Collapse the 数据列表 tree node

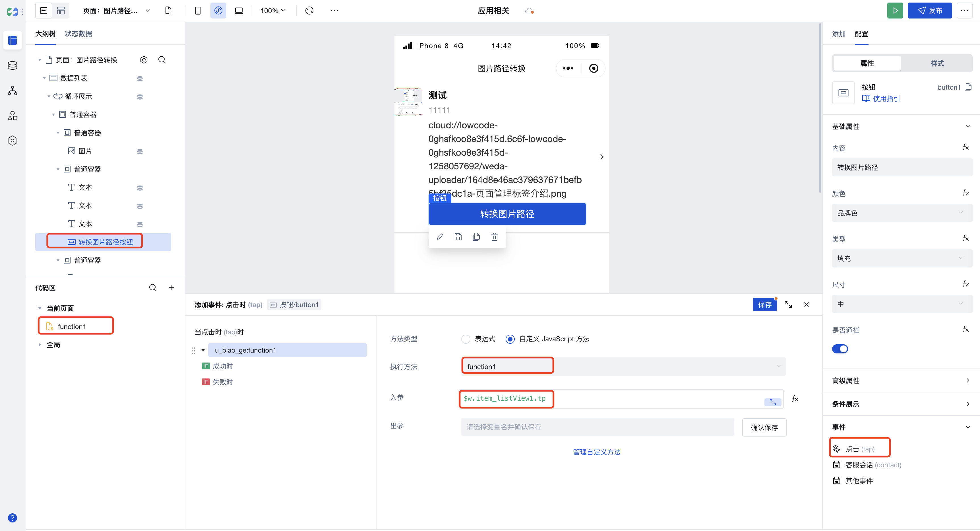(x=44, y=78)
